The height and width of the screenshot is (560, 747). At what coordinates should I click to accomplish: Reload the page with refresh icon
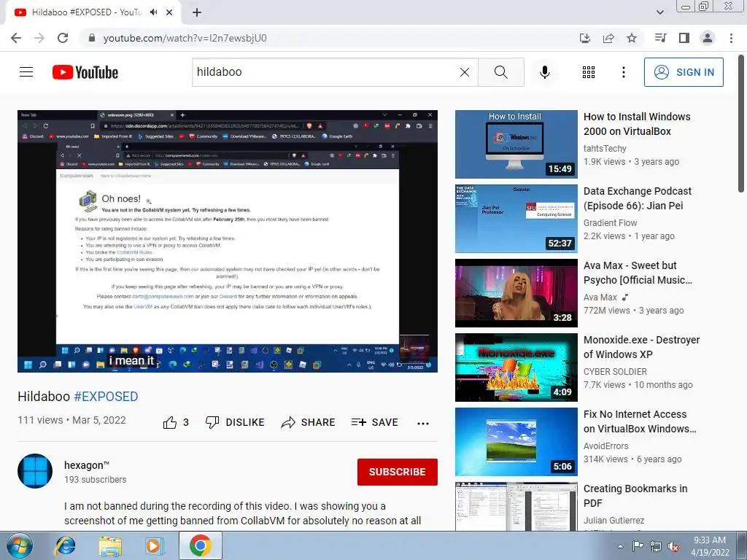[x=63, y=38]
